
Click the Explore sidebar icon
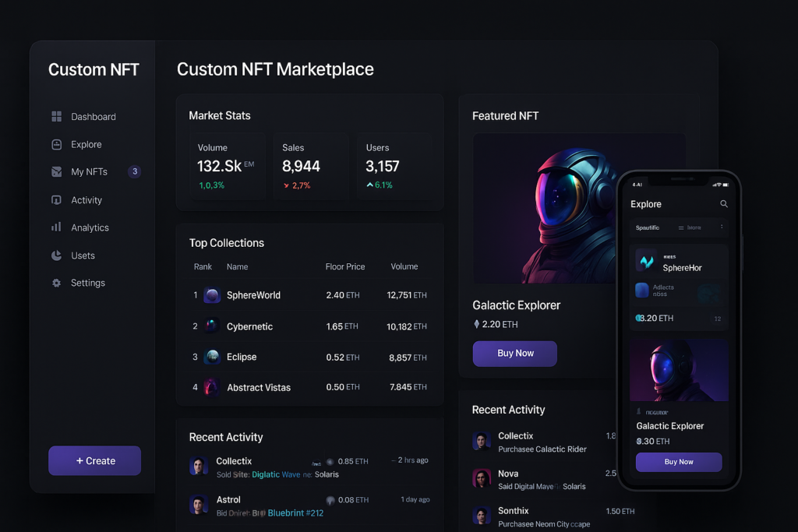[56, 144]
